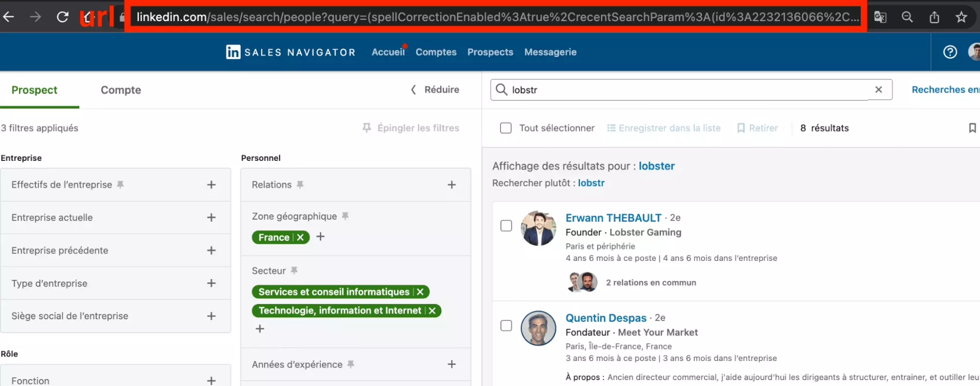
Task: Click the translate page icon
Action: (x=880, y=17)
